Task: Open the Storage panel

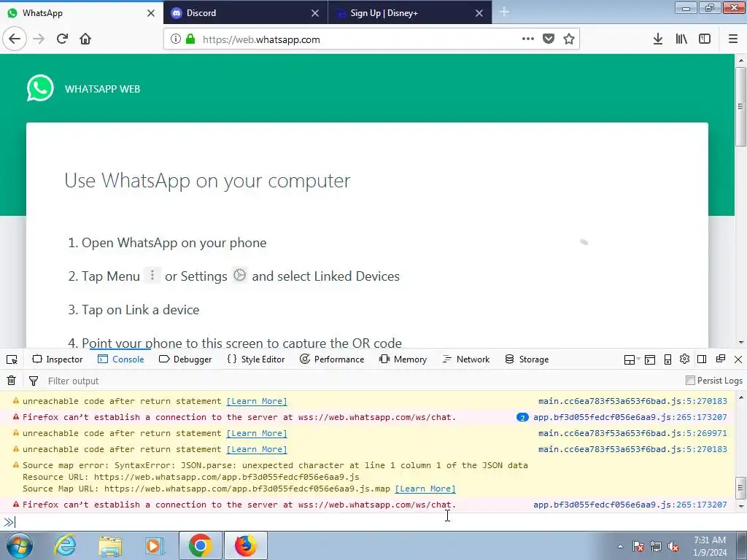Action: click(527, 359)
